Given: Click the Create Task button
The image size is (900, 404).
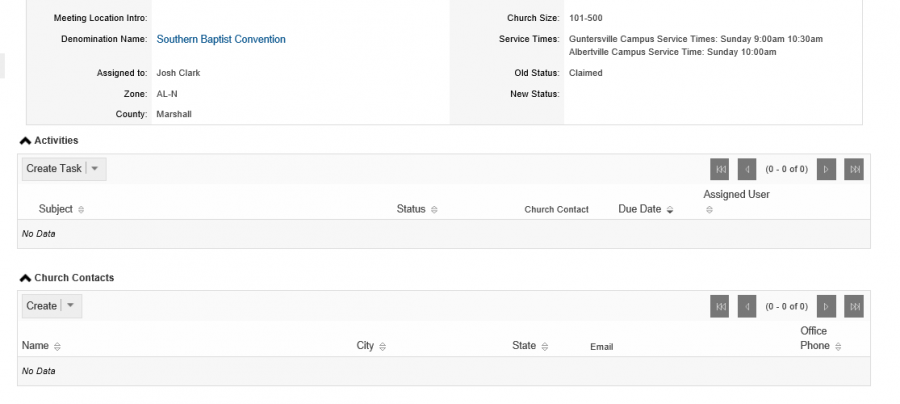Looking at the screenshot, I should pos(54,169).
